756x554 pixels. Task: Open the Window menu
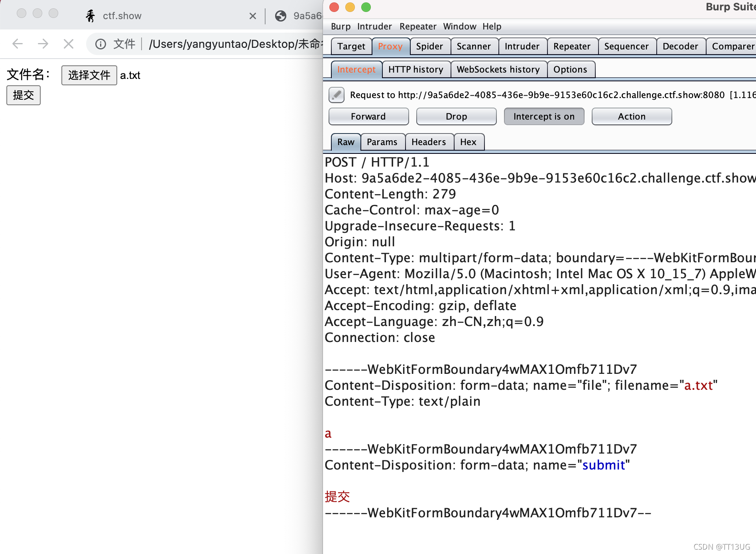(x=460, y=26)
